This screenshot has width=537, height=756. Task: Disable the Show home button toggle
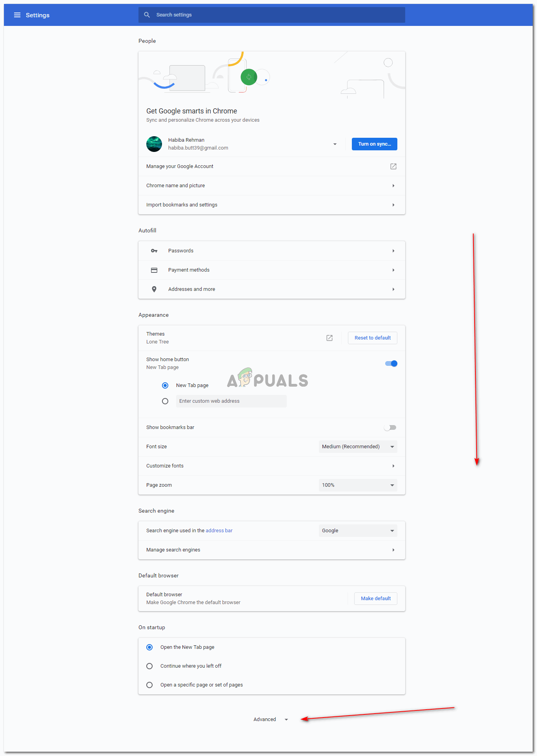[x=391, y=363]
